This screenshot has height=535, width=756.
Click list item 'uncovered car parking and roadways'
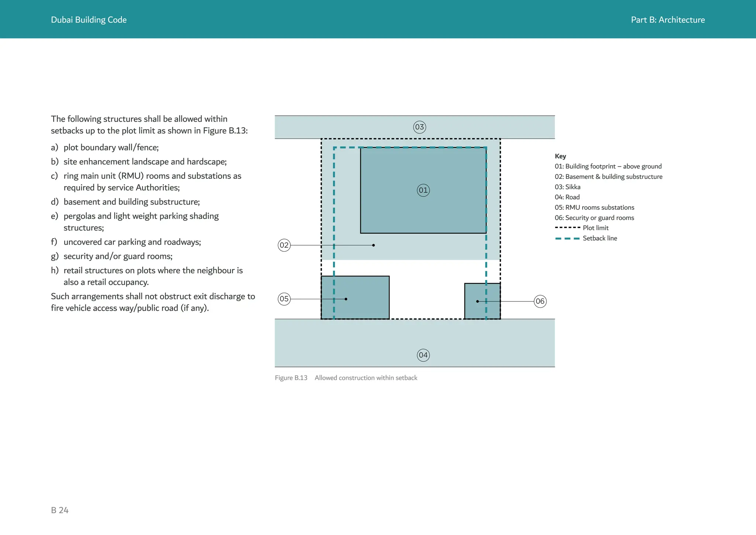(132, 242)
